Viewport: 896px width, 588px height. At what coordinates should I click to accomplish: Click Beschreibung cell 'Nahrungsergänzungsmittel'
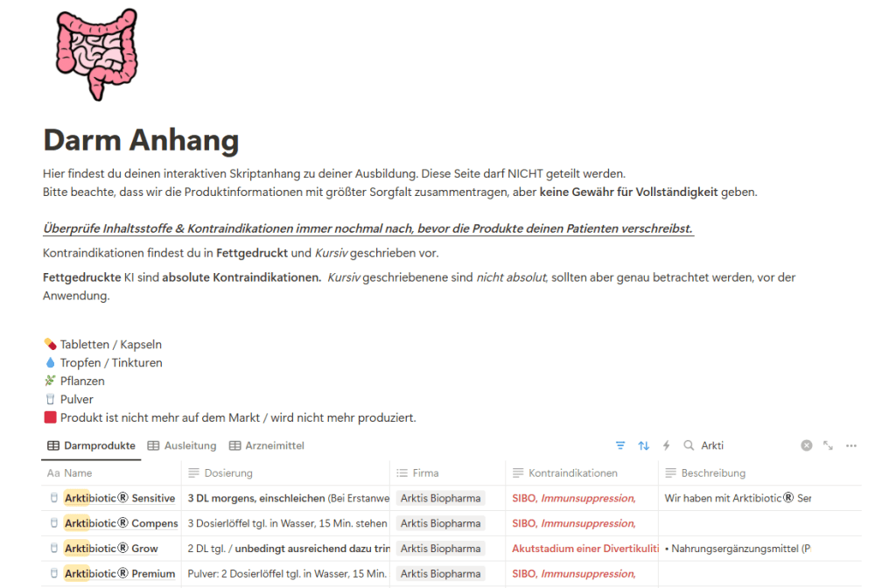(x=760, y=549)
